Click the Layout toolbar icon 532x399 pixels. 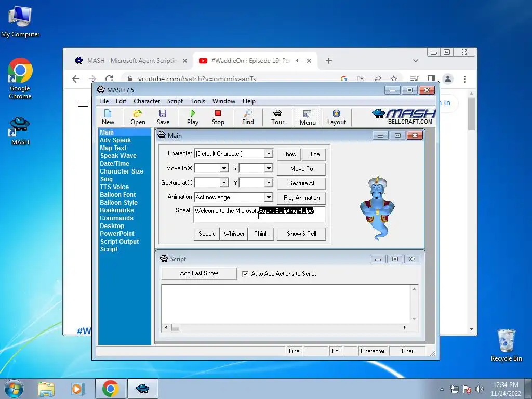[x=336, y=117]
